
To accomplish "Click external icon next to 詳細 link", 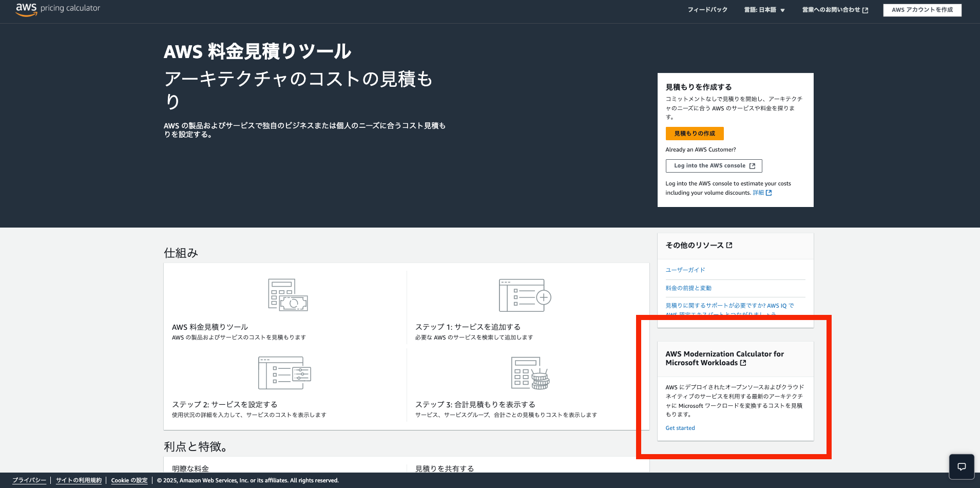I will [768, 193].
